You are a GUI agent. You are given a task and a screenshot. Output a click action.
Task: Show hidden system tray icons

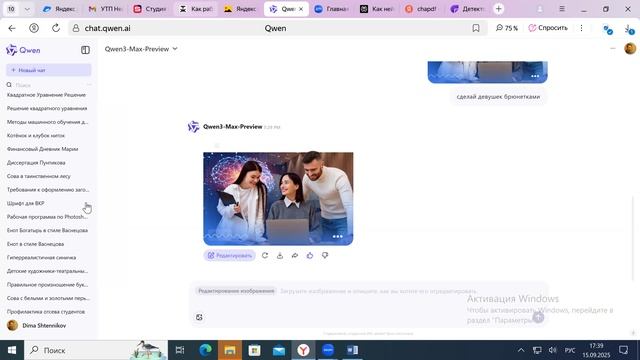click(x=521, y=350)
